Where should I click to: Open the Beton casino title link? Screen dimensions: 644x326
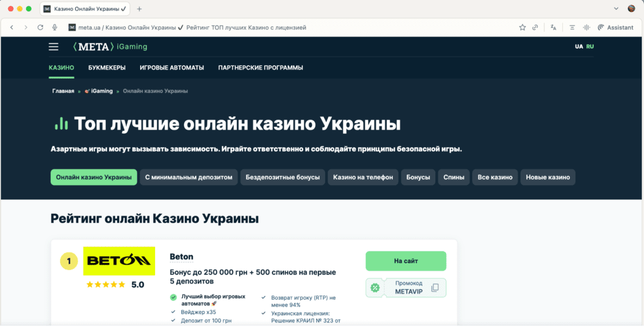click(x=181, y=257)
